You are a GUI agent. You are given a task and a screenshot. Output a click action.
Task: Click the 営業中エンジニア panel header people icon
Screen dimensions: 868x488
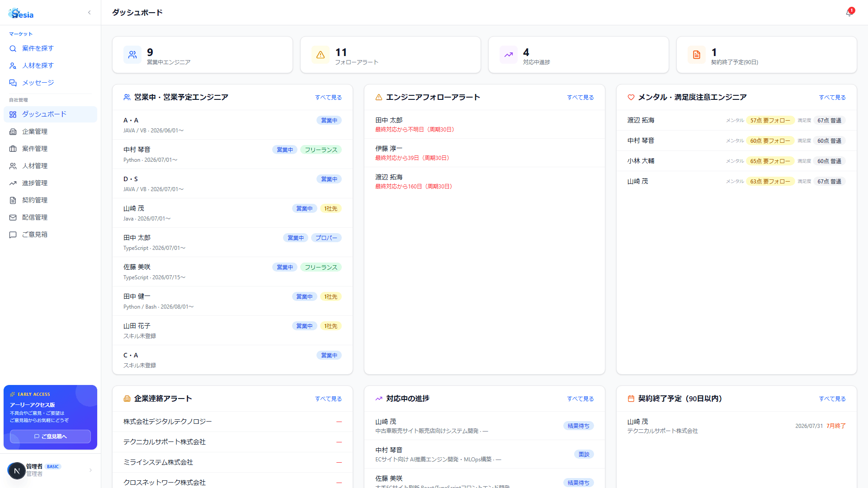coord(127,98)
